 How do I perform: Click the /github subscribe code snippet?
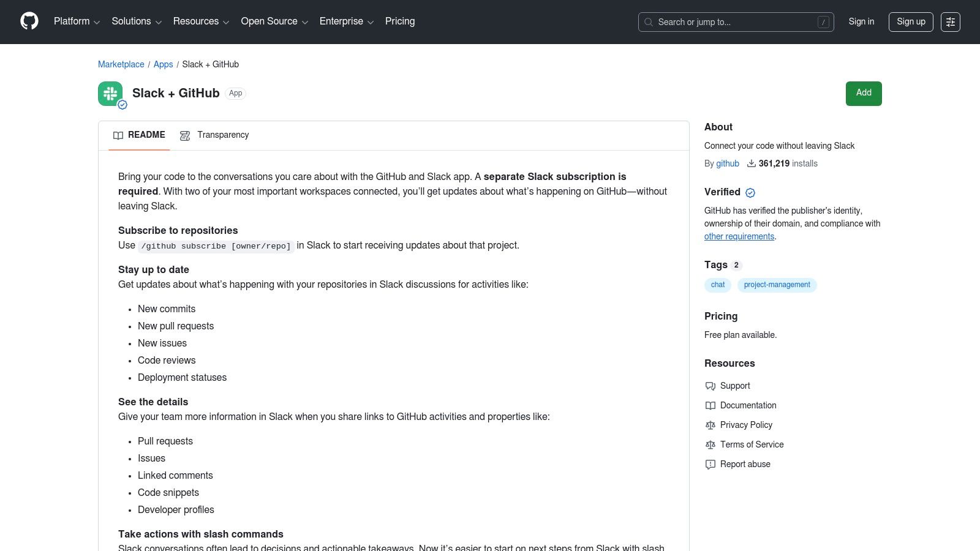click(x=216, y=246)
